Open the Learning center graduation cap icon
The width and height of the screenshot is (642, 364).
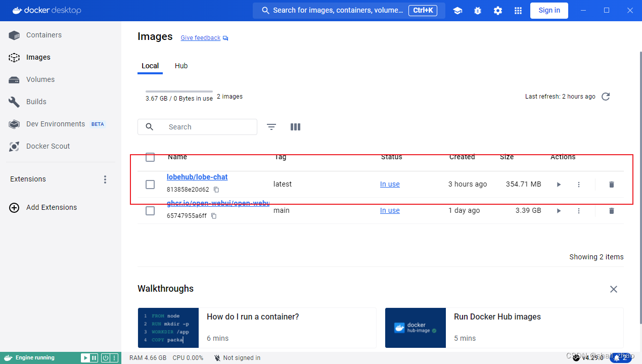point(457,11)
